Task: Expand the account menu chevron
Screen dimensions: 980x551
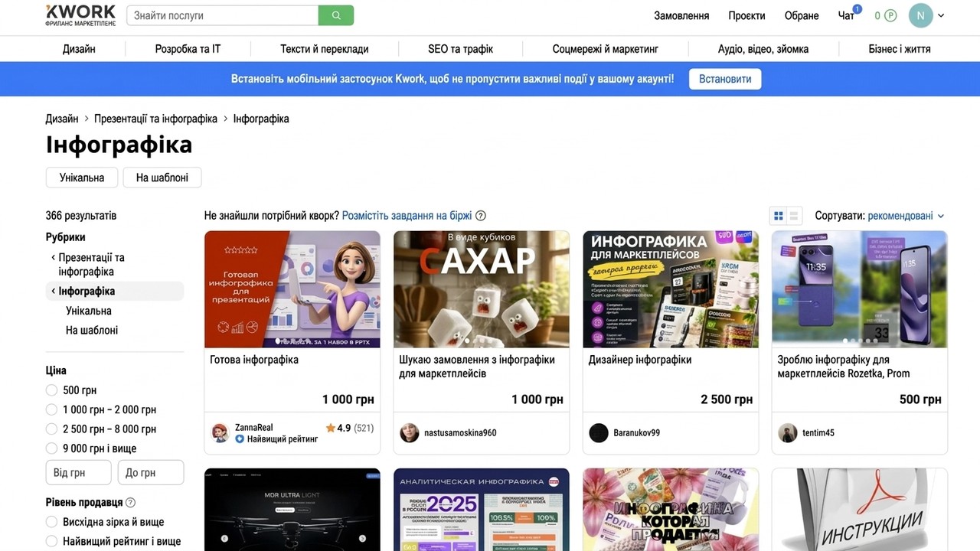Action: click(x=941, y=15)
